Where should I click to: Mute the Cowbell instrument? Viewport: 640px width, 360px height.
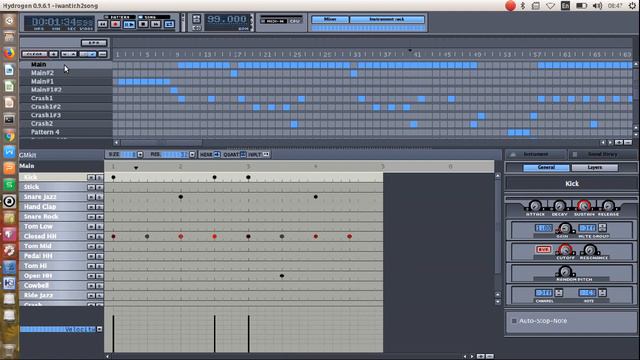pos(91,286)
